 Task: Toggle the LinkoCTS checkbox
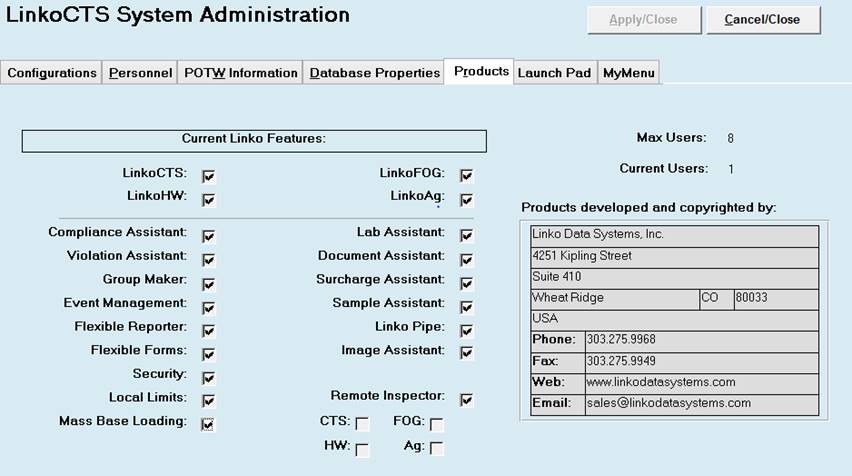(x=209, y=176)
